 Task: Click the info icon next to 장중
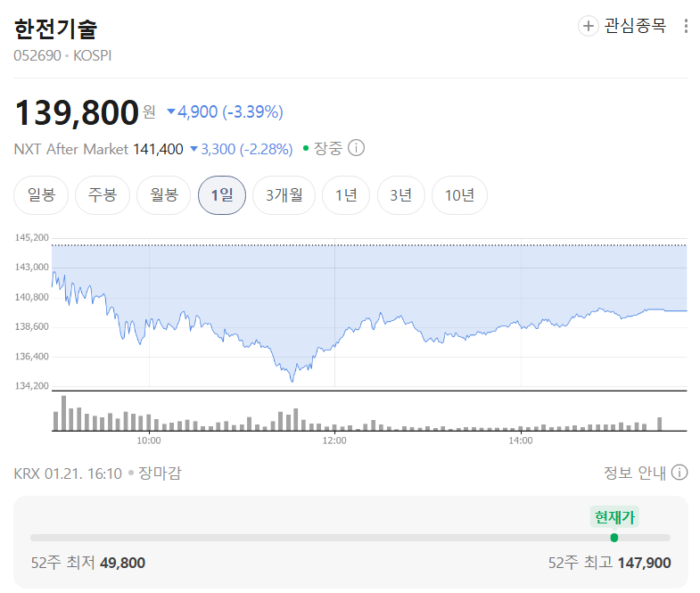(356, 148)
